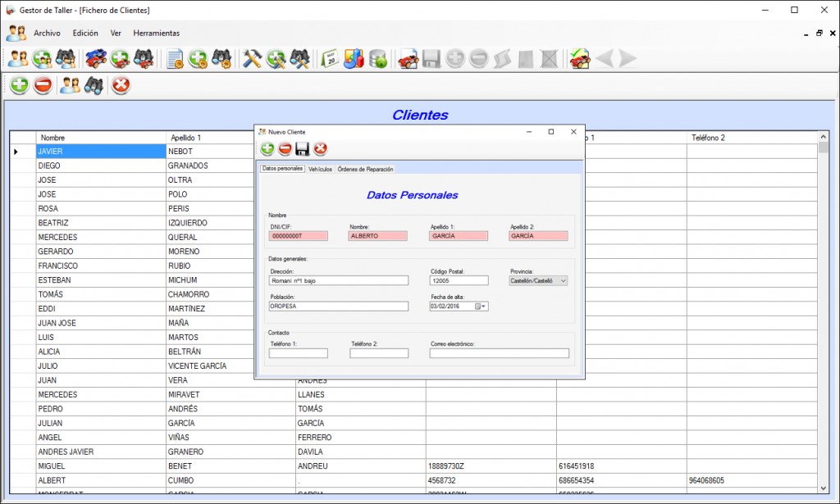Click the search-orders binoculars with gear icon
840x504 pixels.
point(221,59)
